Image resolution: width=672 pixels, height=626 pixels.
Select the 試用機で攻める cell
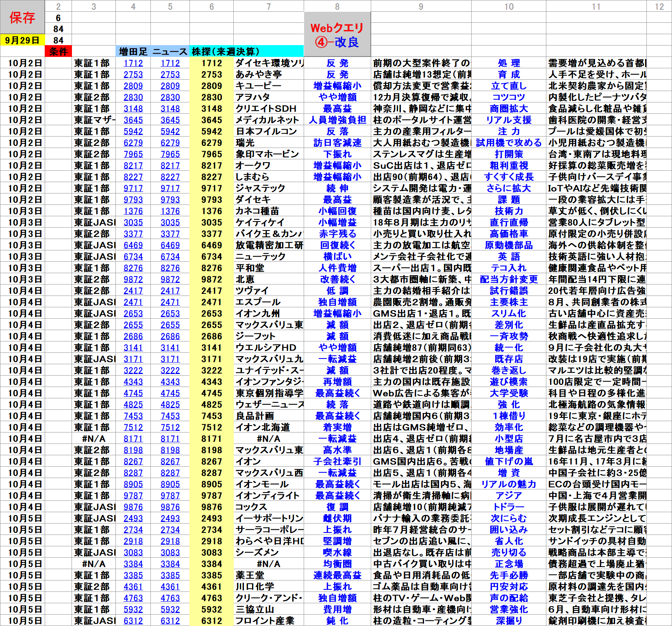point(509,143)
